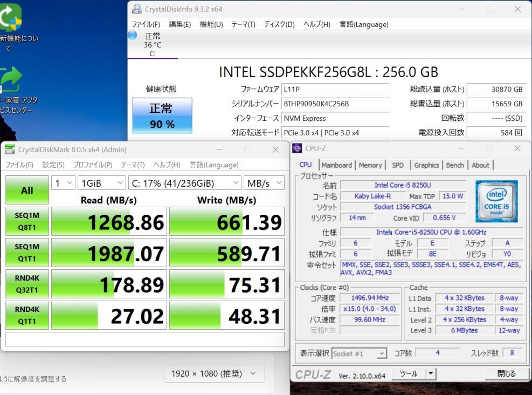Run the SEQ1M Q8T1 test

click(x=27, y=221)
